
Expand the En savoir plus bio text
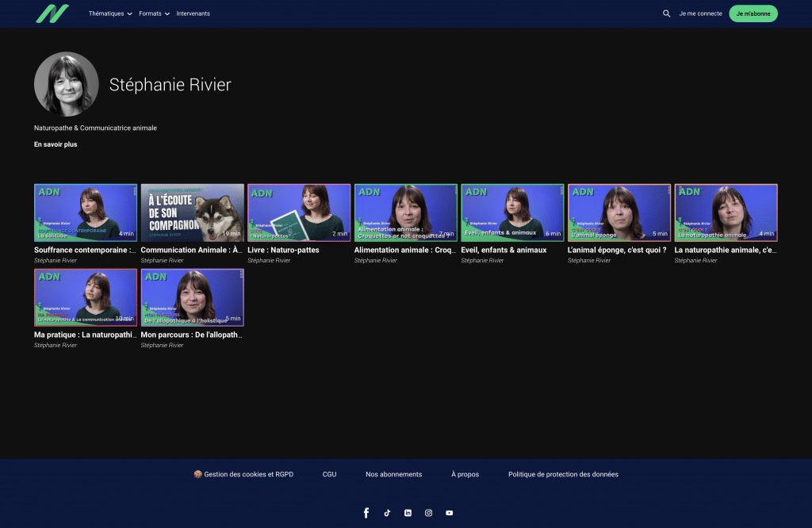pos(56,144)
